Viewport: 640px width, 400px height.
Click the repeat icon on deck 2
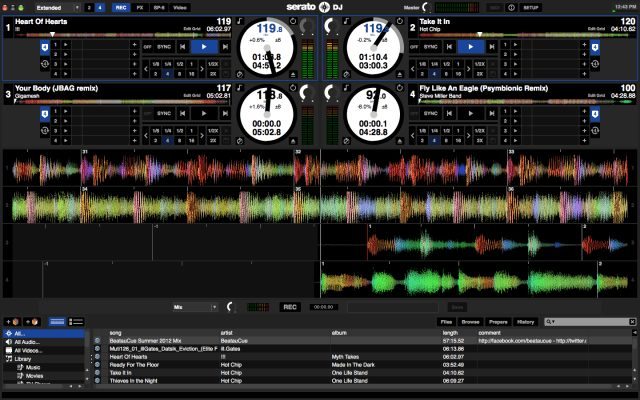click(400, 20)
